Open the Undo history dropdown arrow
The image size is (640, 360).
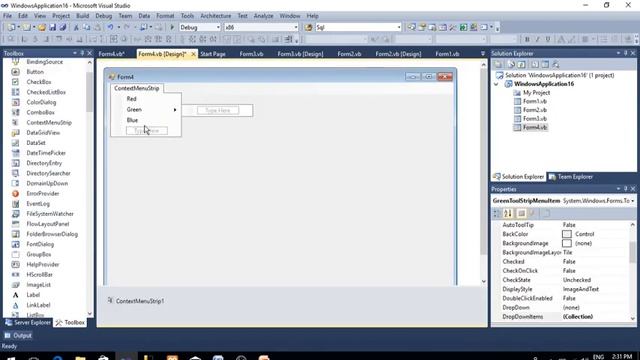click(x=118, y=27)
